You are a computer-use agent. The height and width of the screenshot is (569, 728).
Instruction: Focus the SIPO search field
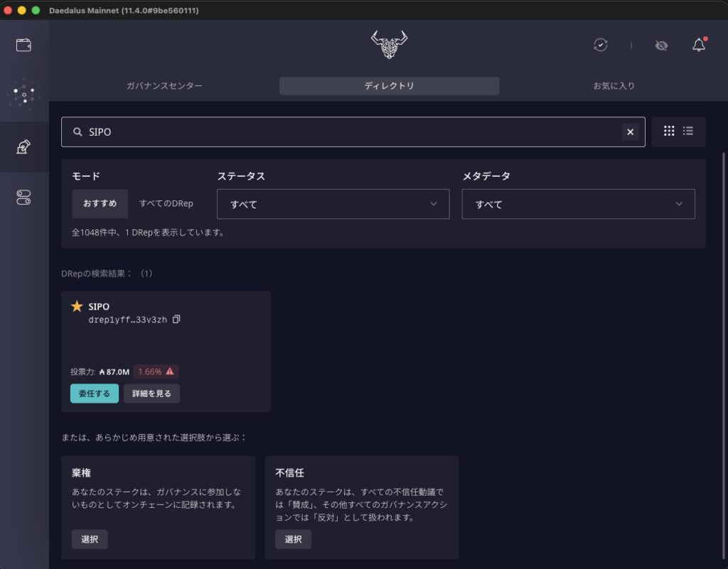pos(353,132)
